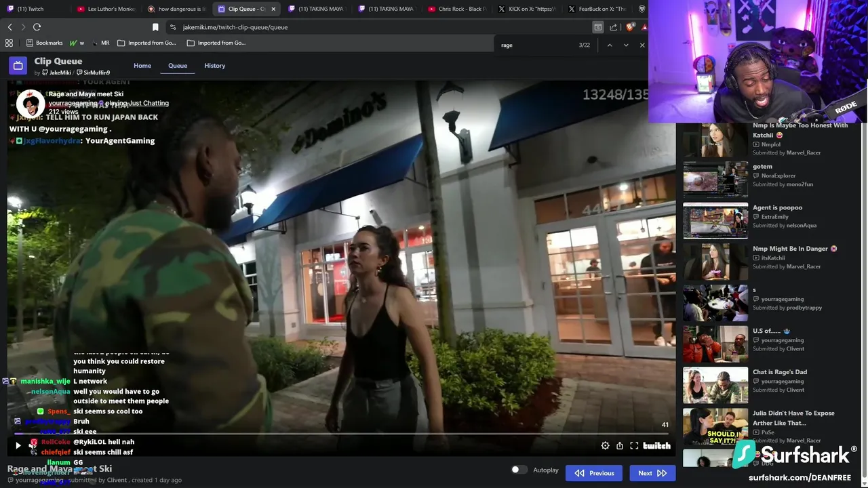Select the 'gotem' clip by NoraExplorer

[x=715, y=180]
